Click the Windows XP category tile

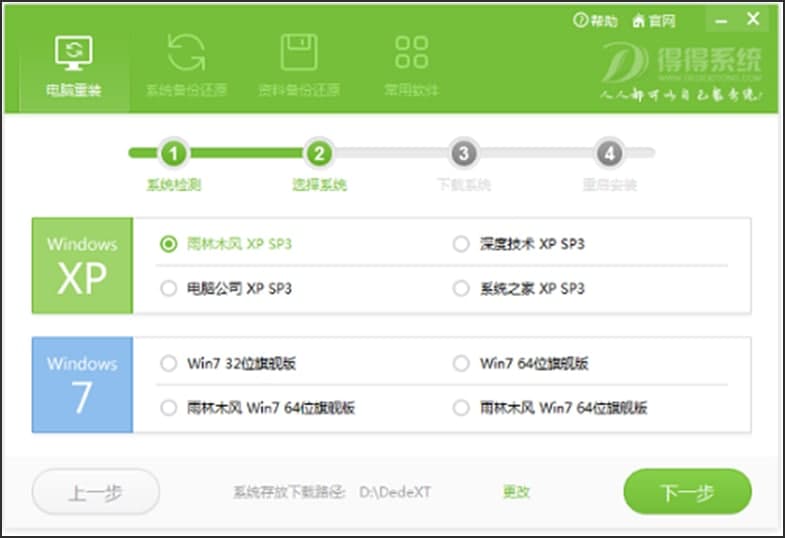coord(83,266)
